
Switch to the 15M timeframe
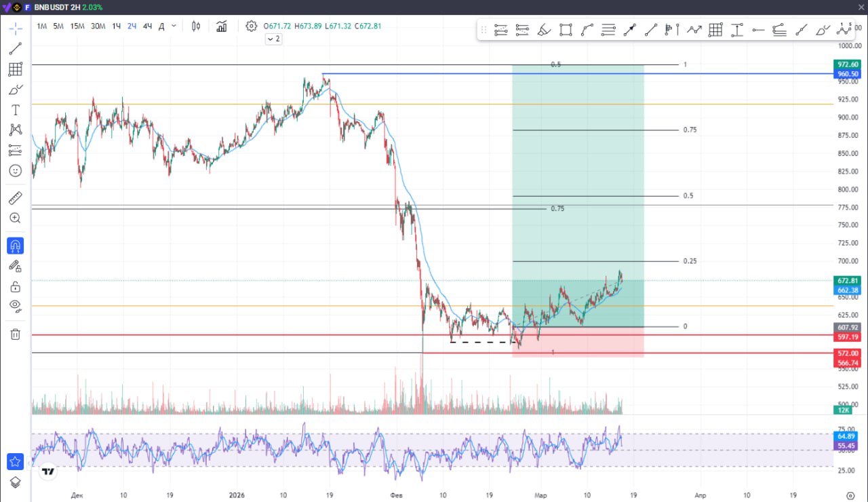click(77, 26)
